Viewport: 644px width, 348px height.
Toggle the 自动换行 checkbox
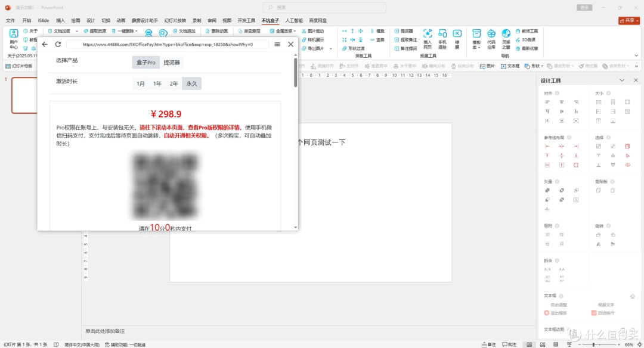(x=603, y=313)
